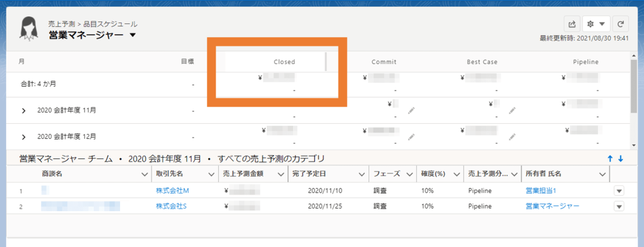644x247 pixels.
Task: Open the フェーズ column menu
Action: click(x=409, y=174)
